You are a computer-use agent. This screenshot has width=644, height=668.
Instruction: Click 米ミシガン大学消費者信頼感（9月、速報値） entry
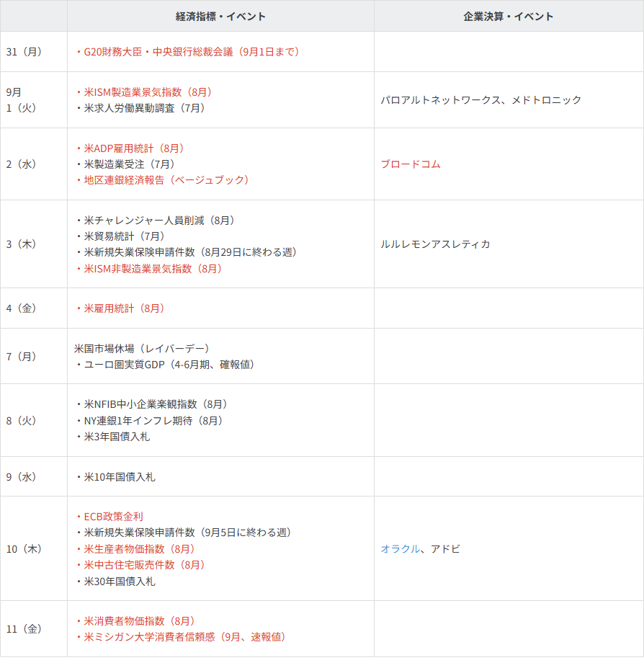tap(181, 636)
